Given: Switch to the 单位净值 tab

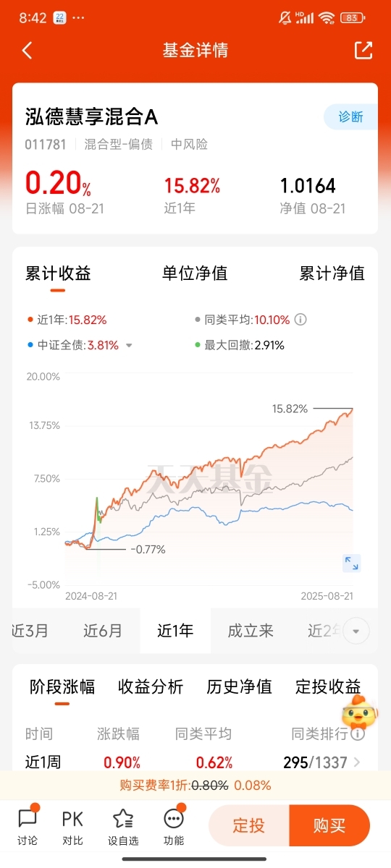Looking at the screenshot, I should point(195,273).
